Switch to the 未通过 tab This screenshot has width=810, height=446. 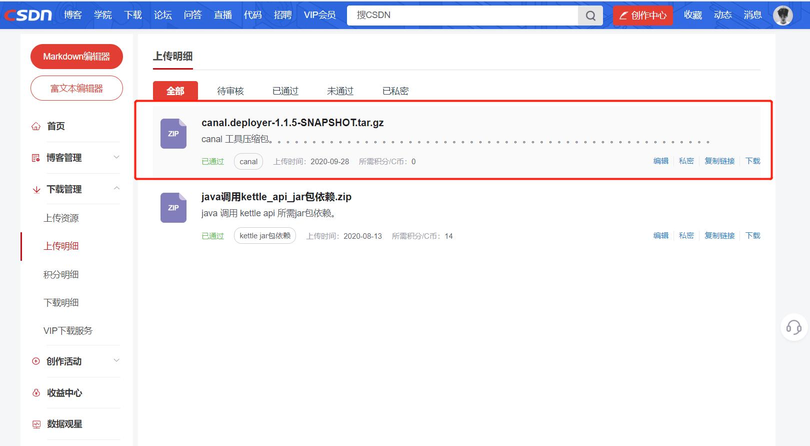(x=340, y=91)
